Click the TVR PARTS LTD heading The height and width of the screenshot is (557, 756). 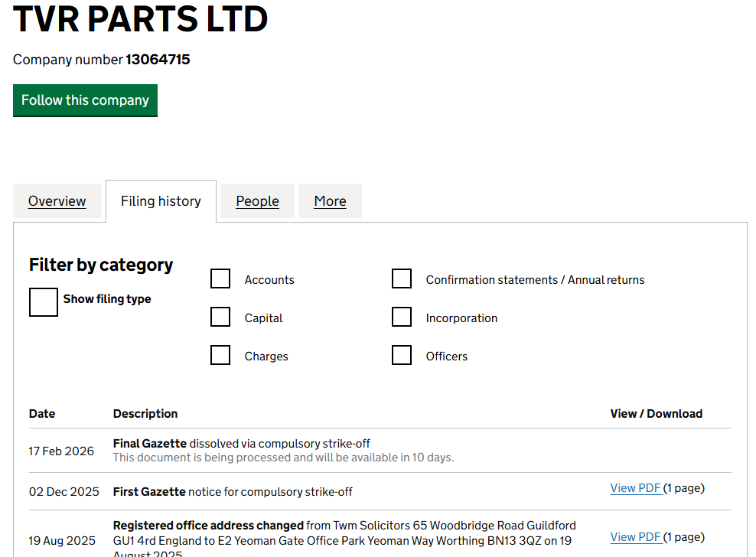click(x=141, y=19)
